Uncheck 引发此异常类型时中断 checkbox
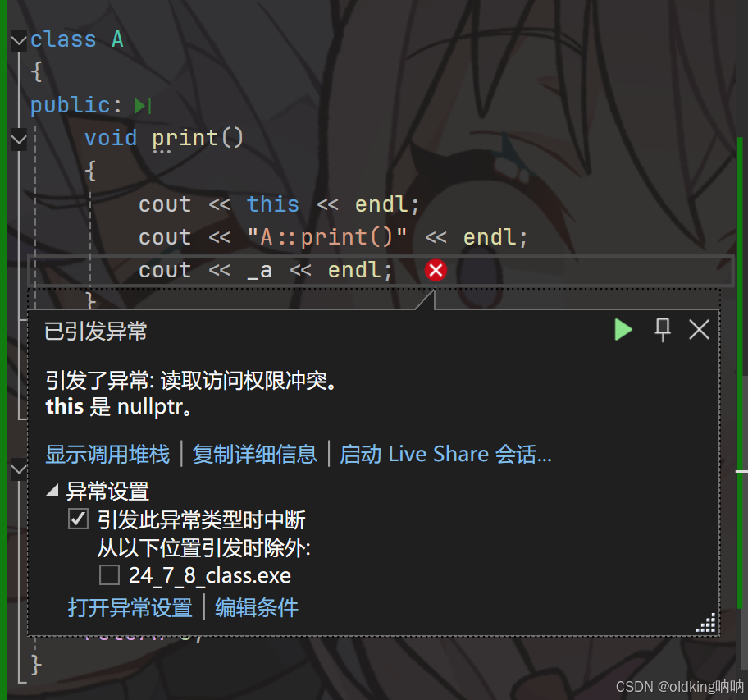This screenshot has height=700, width=748. coord(78,519)
